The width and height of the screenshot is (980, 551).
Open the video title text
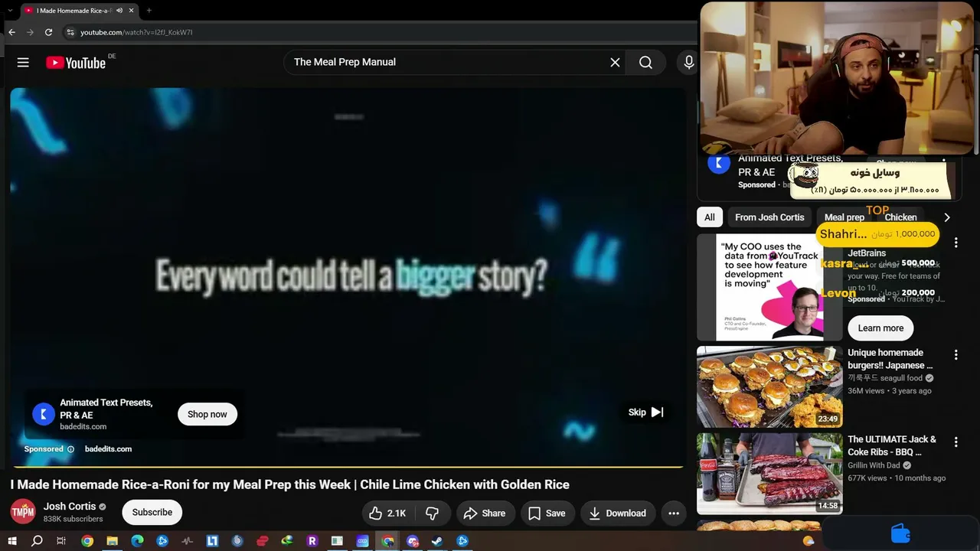coord(289,484)
